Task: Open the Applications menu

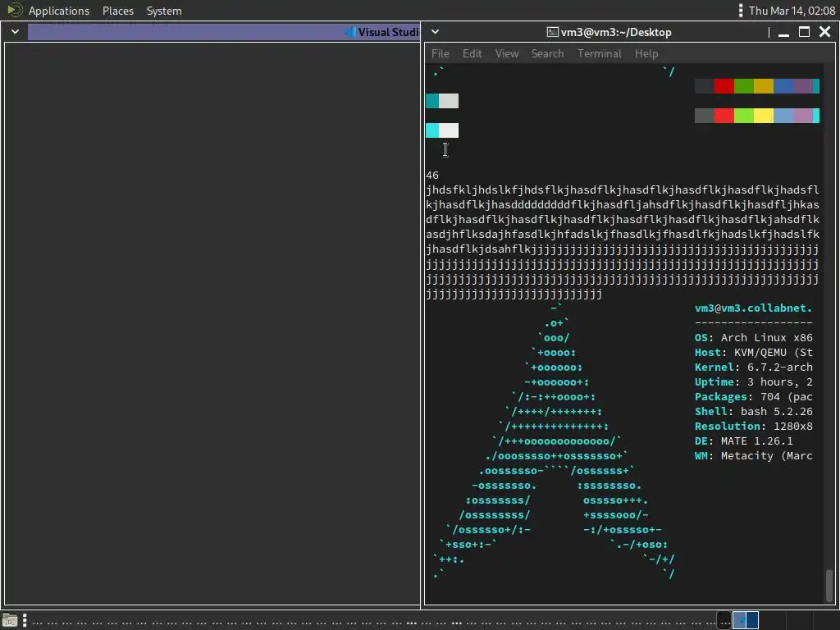Action: [59, 11]
